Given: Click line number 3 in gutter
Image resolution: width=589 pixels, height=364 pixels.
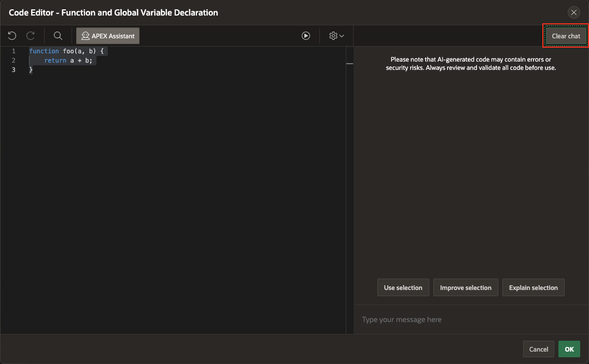Looking at the screenshot, I should [13, 70].
